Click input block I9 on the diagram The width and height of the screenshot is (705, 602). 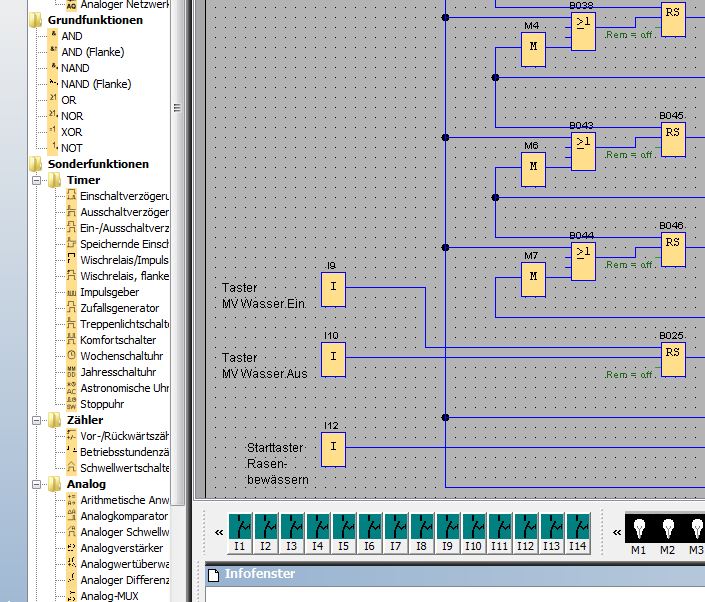pyautogui.click(x=333, y=291)
